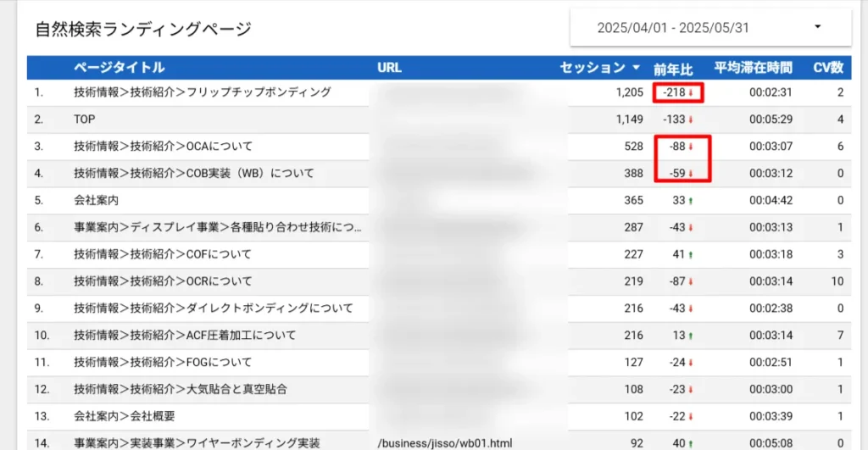Click dwell time 00:04:42
This screenshot has width=868, height=450.
(771, 200)
